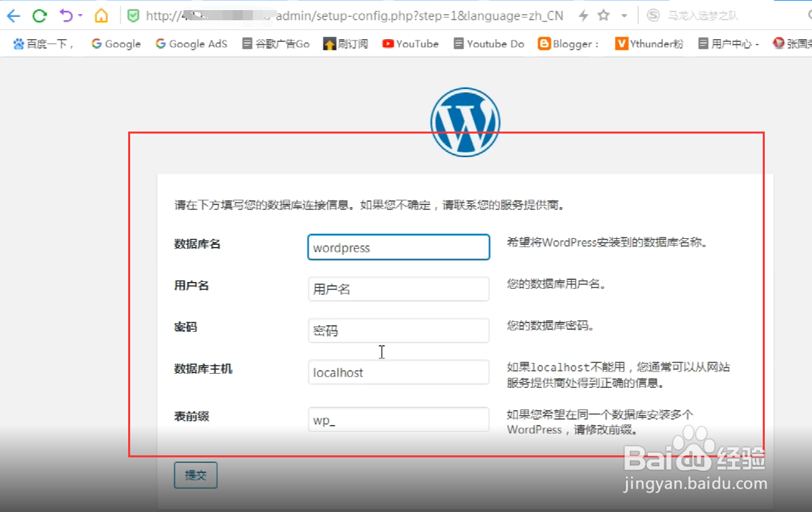Open the 刷订阅 bookmark
Screen dimensions: 812x512
pyautogui.click(x=346, y=44)
